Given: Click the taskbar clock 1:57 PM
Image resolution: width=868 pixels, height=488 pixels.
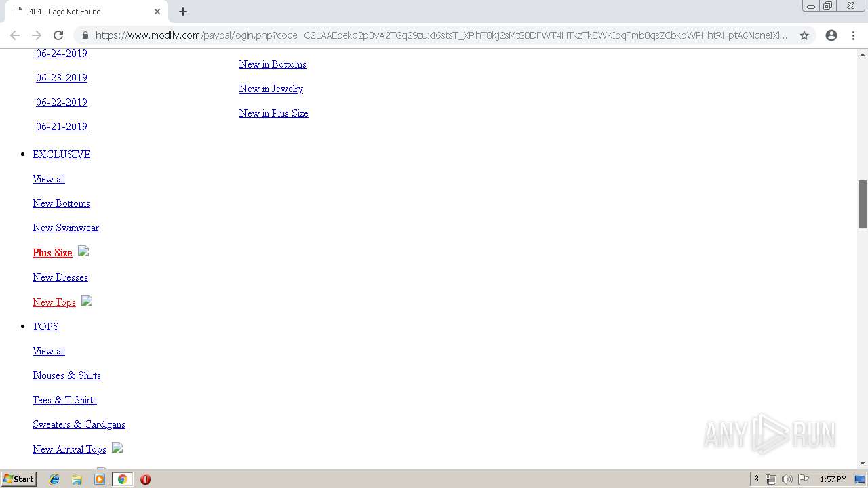Looking at the screenshot, I should click(833, 479).
